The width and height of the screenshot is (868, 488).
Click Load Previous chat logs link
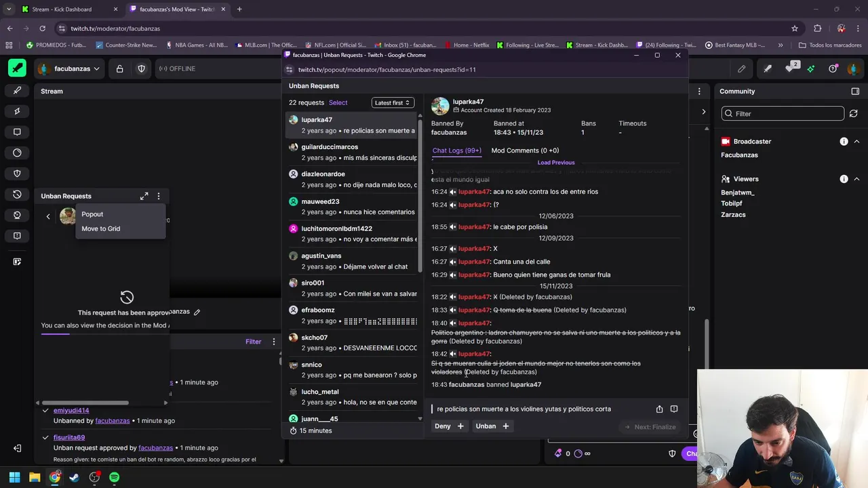coord(556,163)
